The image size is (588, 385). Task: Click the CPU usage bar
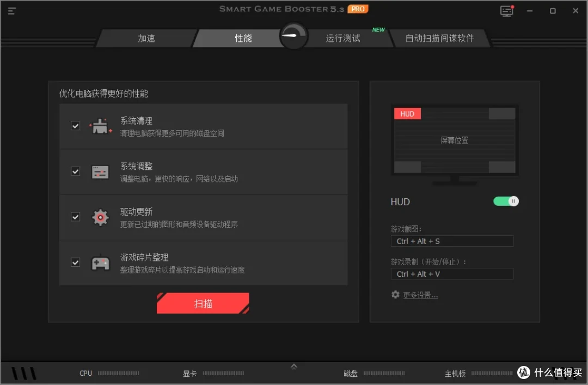click(119, 373)
